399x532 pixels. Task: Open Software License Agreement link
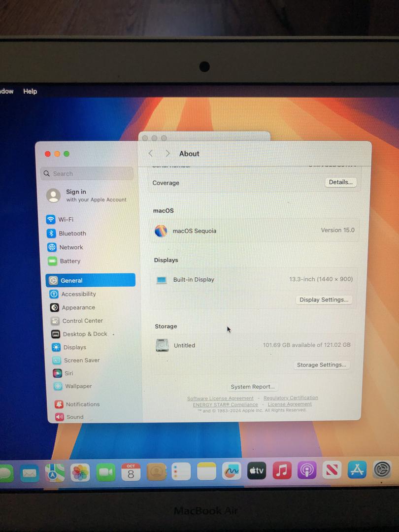(x=220, y=399)
